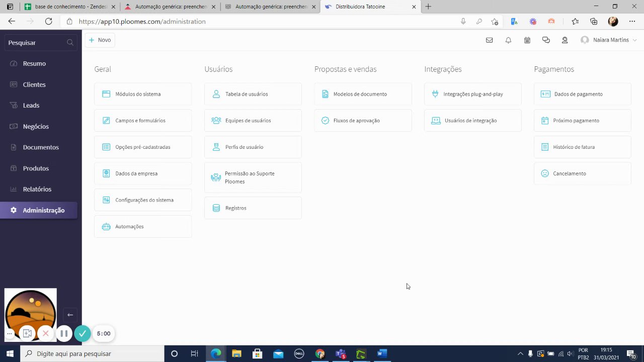Click the Opções pré-cadastradas list icon
Image resolution: width=644 pixels, height=362 pixels.
click(x=106, y=147)
